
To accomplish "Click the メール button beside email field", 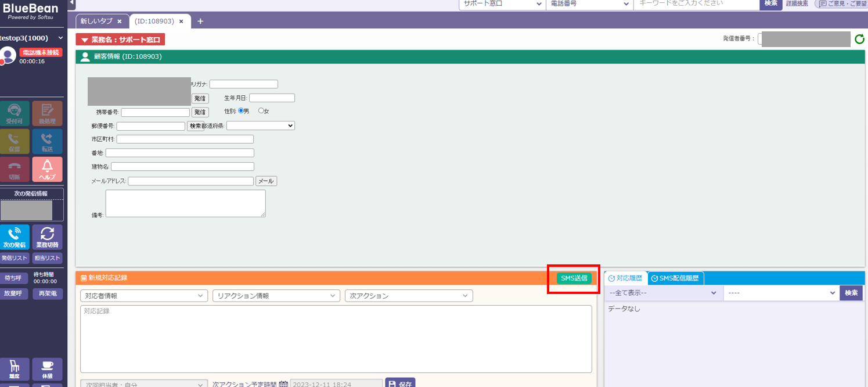I will 266,181.
